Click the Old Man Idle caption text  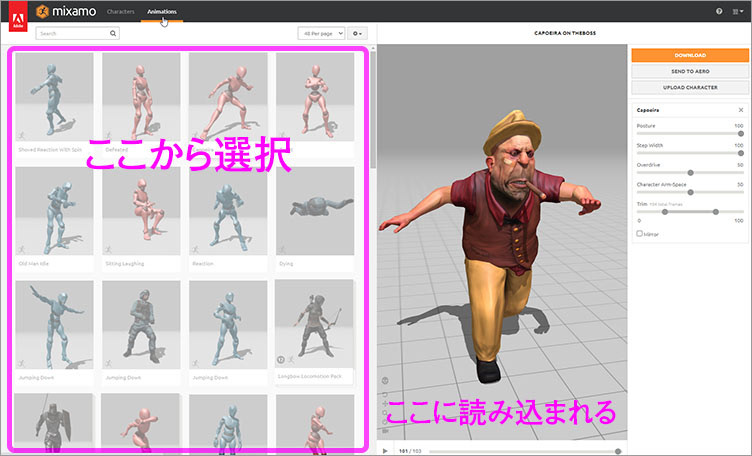(x=34, y=264)
